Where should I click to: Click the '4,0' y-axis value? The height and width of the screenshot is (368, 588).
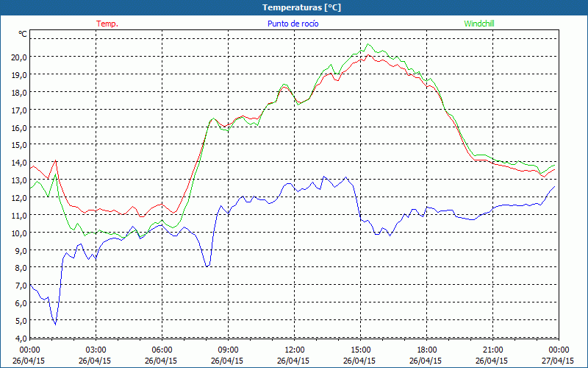click(x=21, y=338)
